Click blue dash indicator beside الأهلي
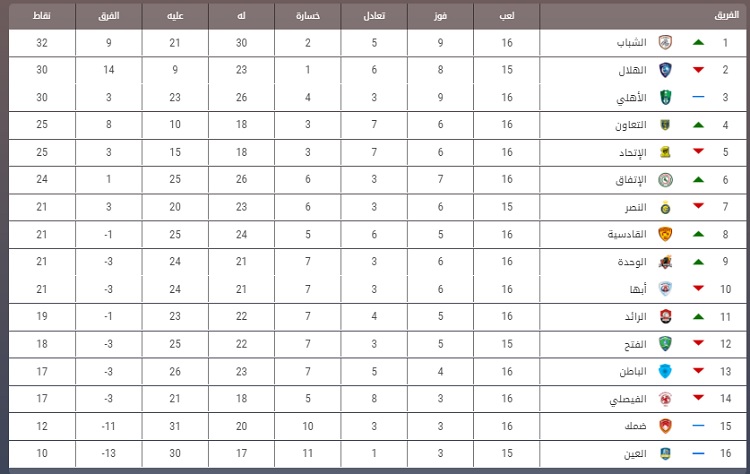Image resolution: width=750 pixels, height=474 pixels. point(698,97)
